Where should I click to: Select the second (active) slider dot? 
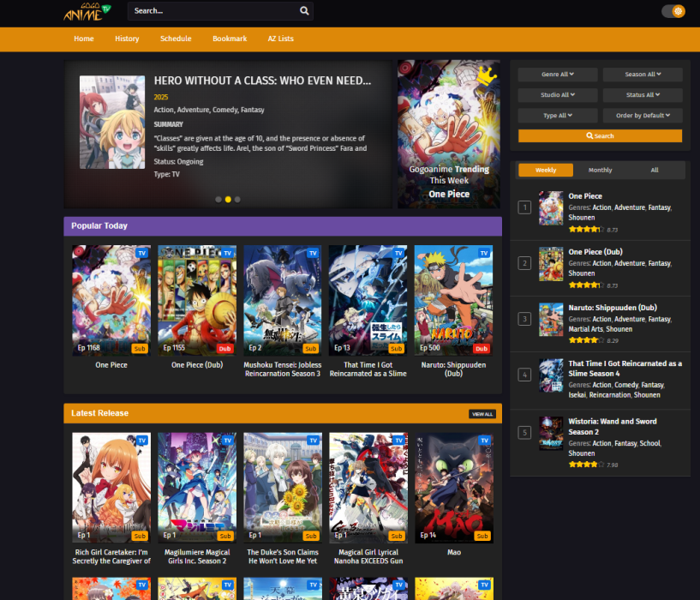click(228, 200)
